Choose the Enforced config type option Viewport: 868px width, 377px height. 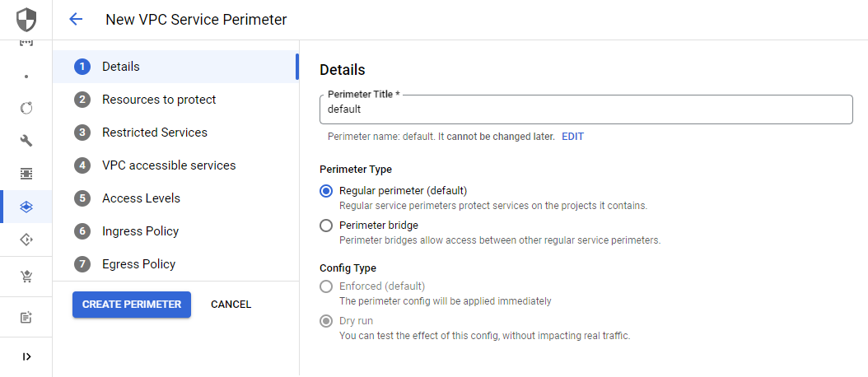326,286
